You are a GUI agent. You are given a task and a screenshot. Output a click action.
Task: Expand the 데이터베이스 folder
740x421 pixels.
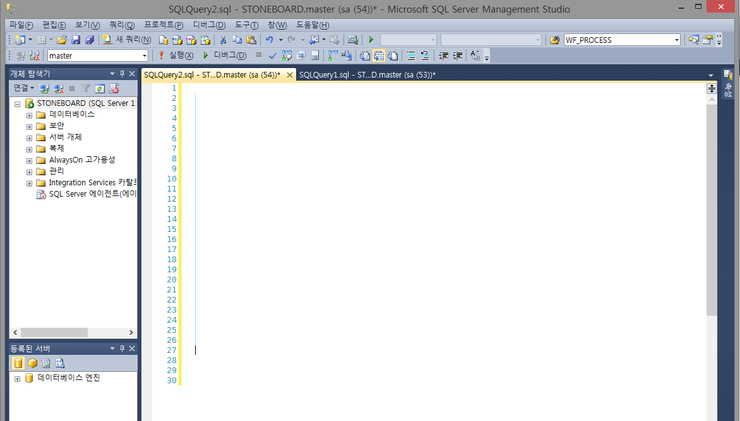(29, 115)
